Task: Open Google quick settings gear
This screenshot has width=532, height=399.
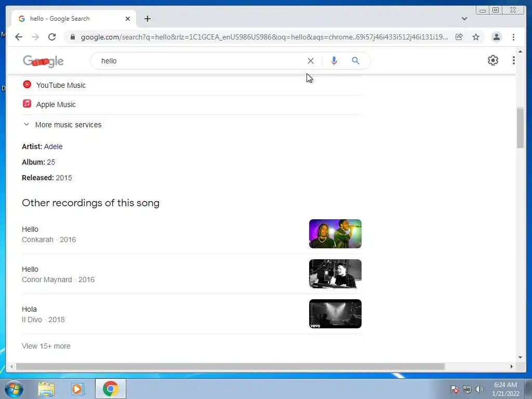Action: pyautogui.click(x=493, y=60)
